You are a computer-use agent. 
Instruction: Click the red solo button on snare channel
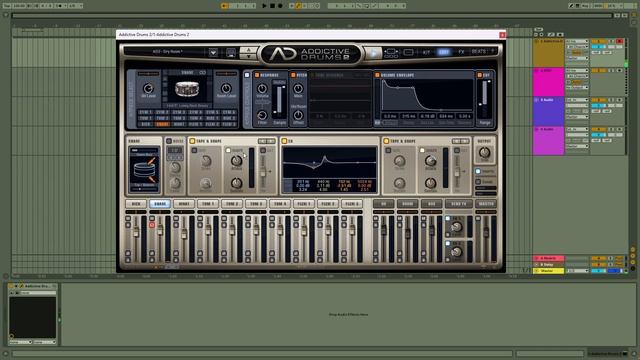pyautogui.click(x=152, y=225)
